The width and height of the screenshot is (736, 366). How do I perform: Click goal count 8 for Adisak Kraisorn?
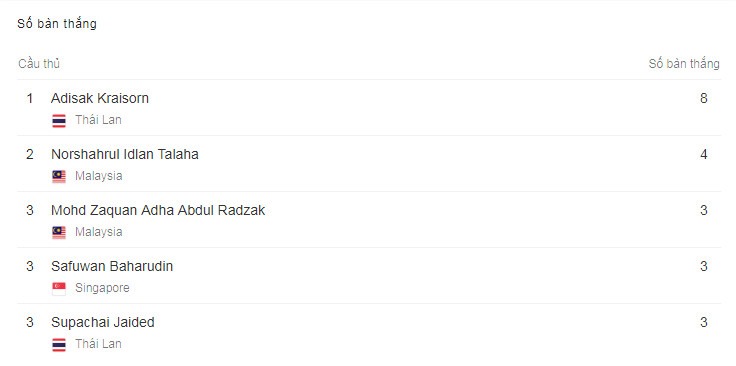click(703, 98)
